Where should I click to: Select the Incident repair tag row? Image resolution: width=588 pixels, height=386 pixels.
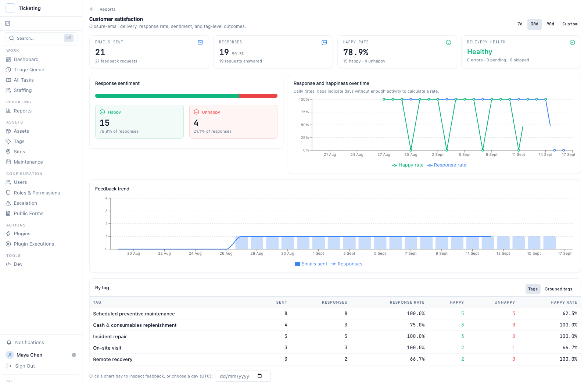point(335,337)
